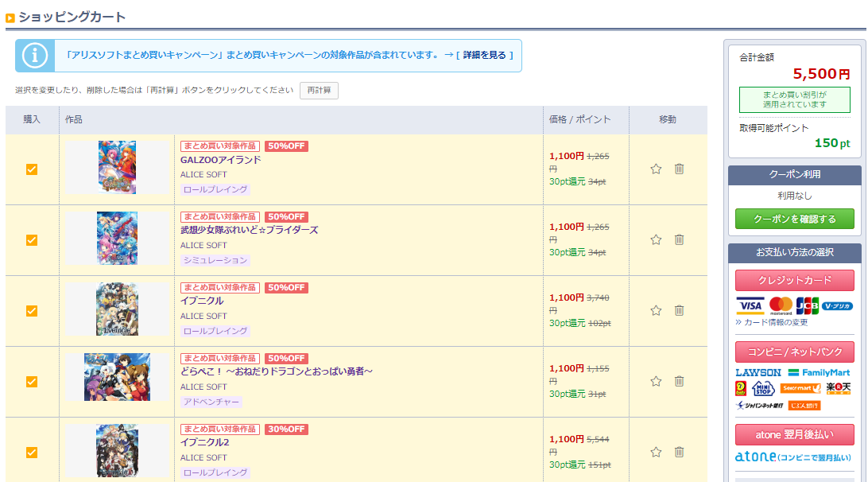Choose クレジットカード payment button
This screenshot has width=868, height=482.
coord(794,280)
